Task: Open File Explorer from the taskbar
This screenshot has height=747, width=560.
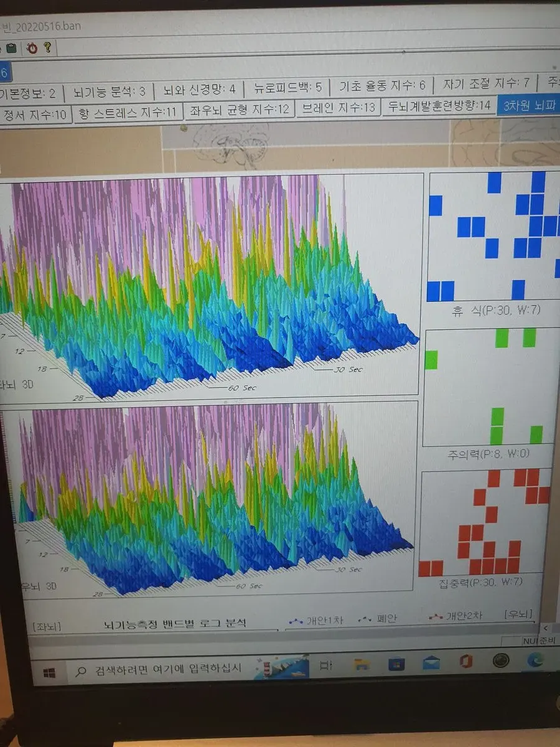Action: (x=362, y=665)
